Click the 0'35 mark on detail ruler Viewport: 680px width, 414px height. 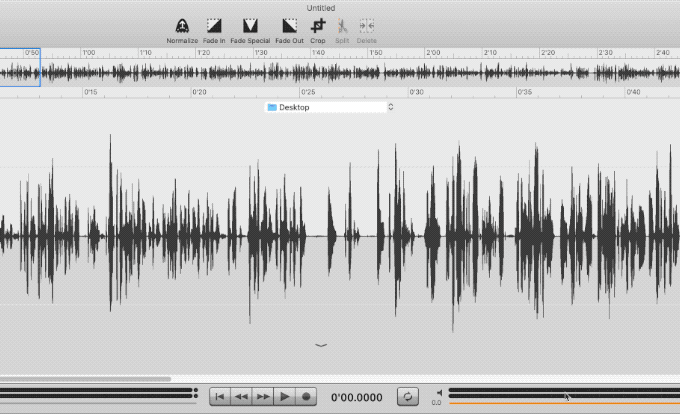pos(524,92)
